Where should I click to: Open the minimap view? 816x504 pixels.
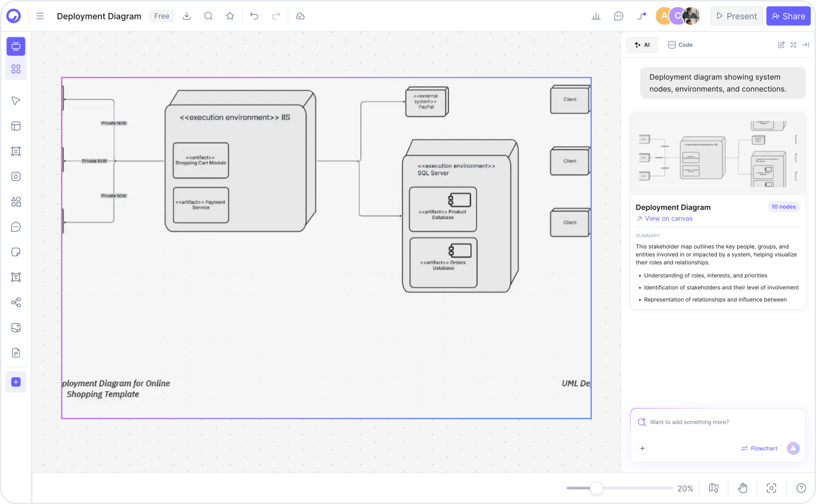coord(713,488)
